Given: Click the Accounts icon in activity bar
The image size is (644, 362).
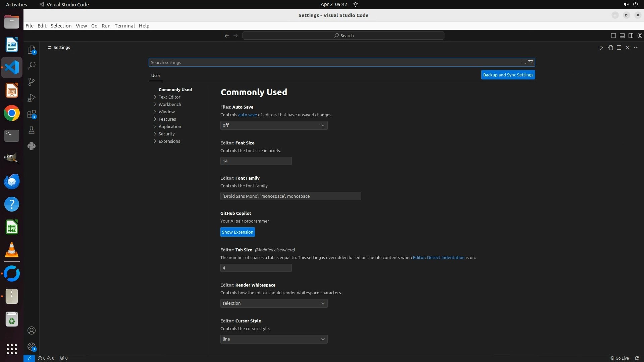Looking at the screenshot, I should click(x=32, y=330).
